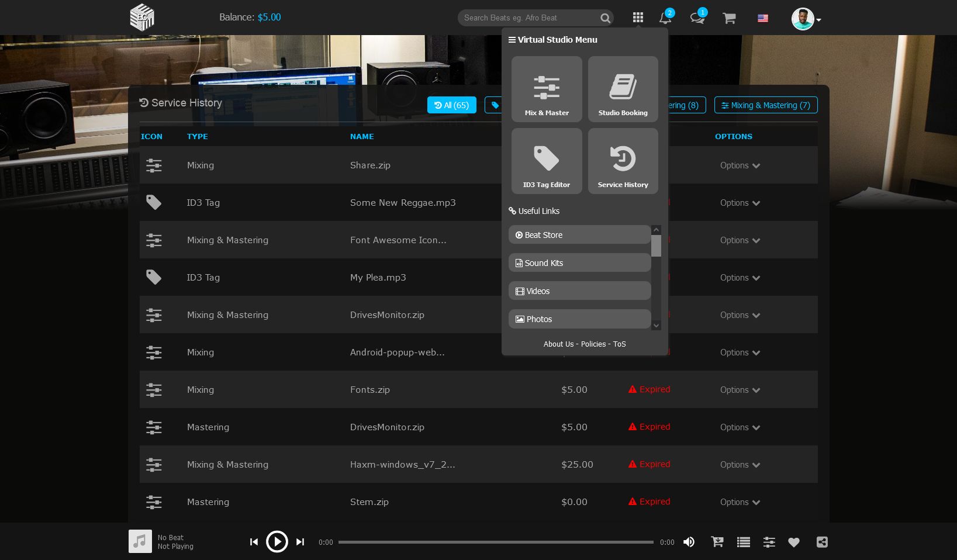The width and height of the screenshot is (957, 560).
Task: Select the Mixing & Mastering (7) filter
Action: point(765,105)
